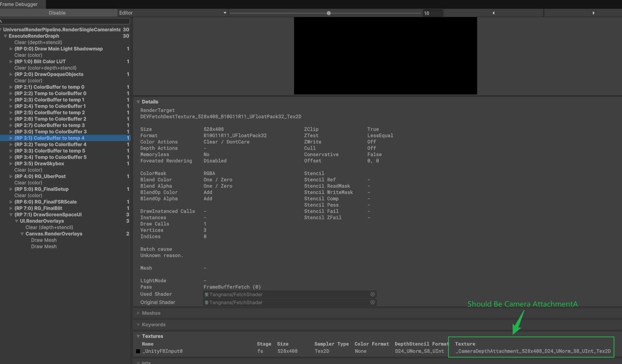Click the previous frame event arrow
Image resolution: width=622 pixels, height=364 pixels.
coord(494,12)
